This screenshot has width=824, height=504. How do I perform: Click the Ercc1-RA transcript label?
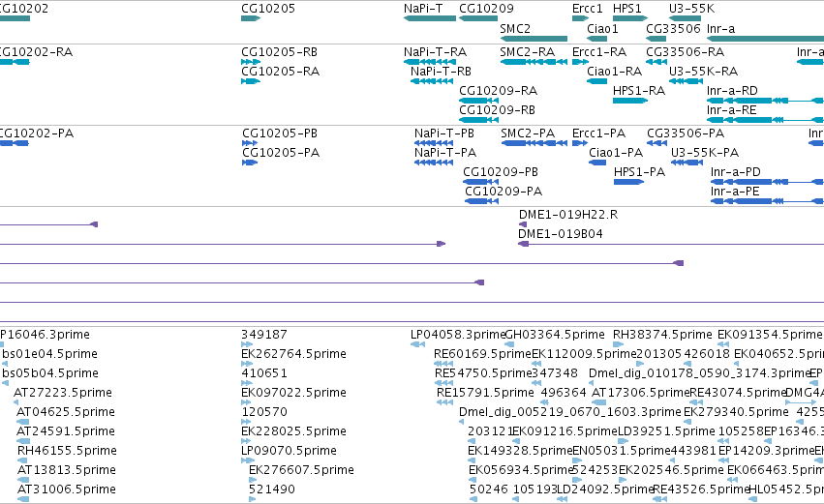click(599, 52)
